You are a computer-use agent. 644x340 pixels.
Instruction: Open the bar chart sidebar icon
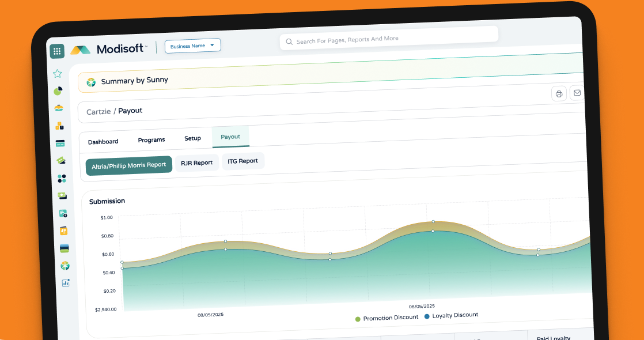[66, 283]
